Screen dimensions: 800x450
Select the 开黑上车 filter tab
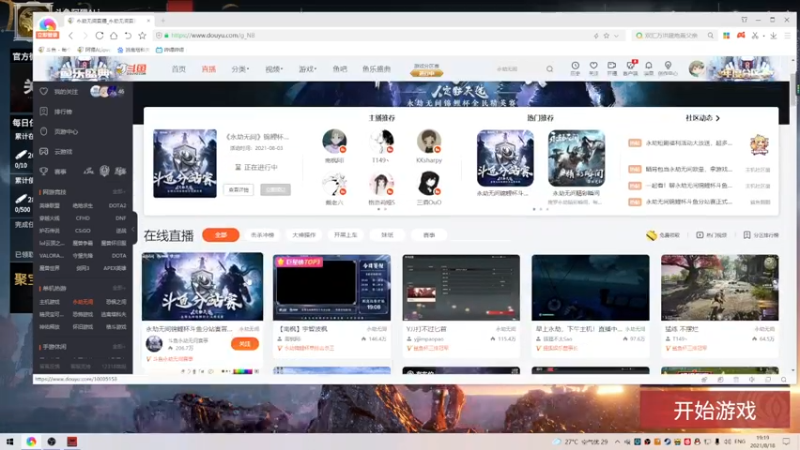click(346, 235)
